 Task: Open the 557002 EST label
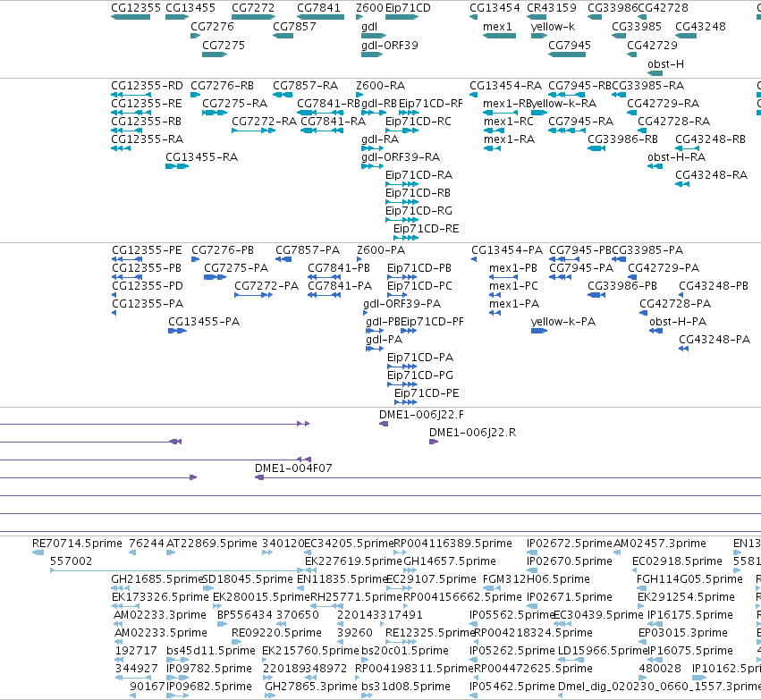[71, 561]
